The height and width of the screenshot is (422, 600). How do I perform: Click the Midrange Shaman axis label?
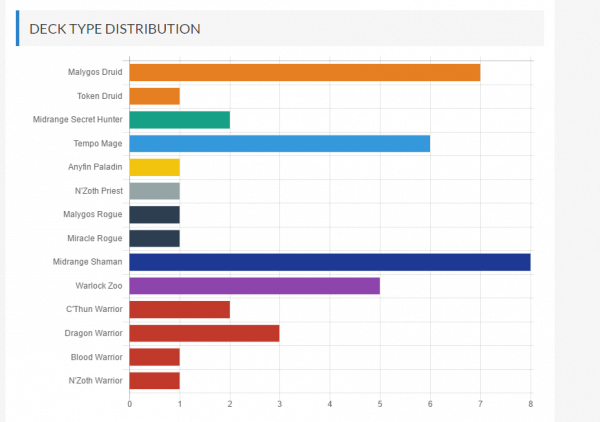[87, 262]
